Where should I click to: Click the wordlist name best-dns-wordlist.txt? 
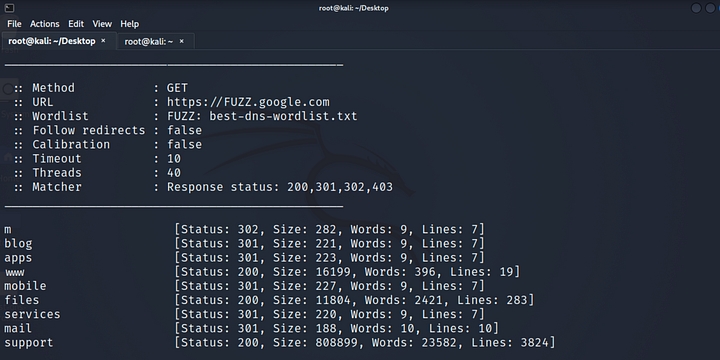coord(283,116)
